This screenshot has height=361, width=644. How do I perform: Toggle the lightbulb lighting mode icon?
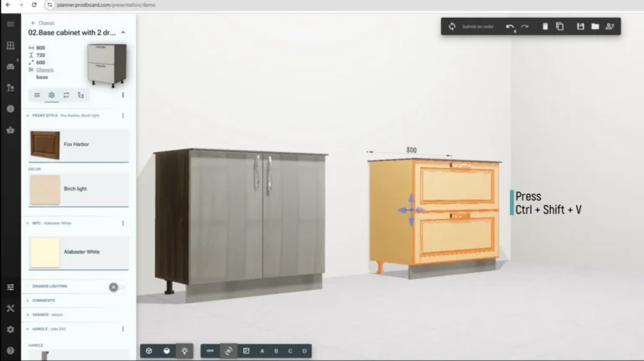[184, 350]
